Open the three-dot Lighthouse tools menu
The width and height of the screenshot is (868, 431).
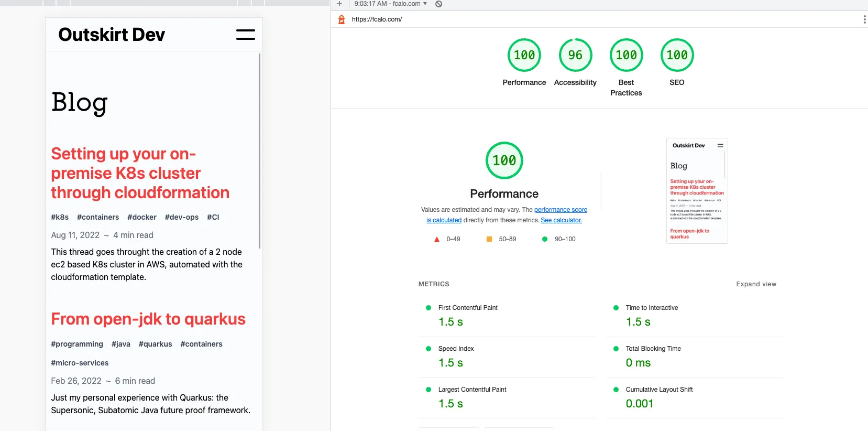click(864, 19)
